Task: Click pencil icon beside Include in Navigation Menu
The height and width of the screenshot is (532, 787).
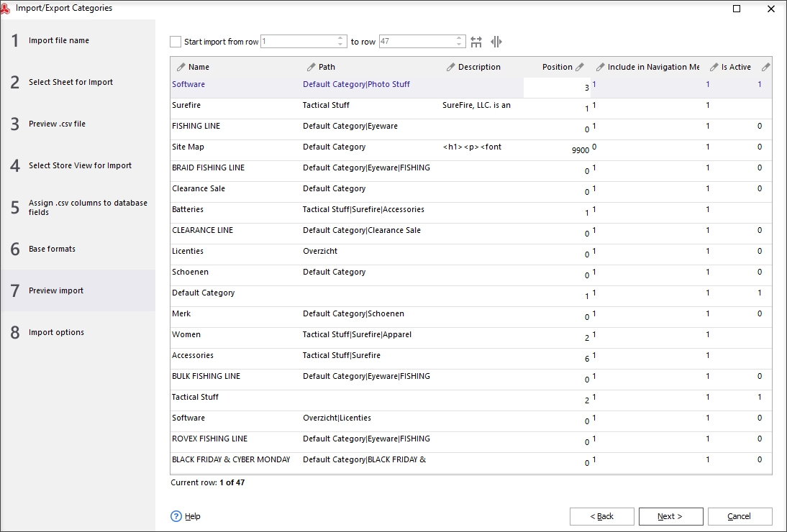Action: pyautogui.click(x=600, y=67)
